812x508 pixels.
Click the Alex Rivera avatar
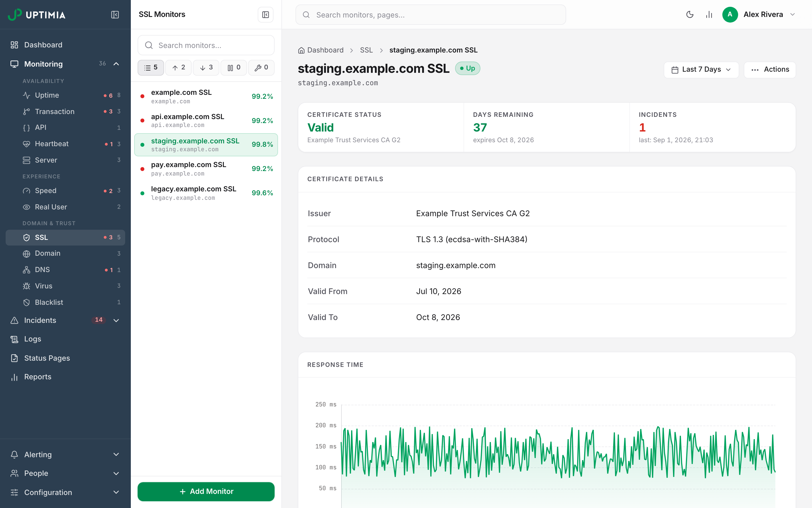click(730, 14)
